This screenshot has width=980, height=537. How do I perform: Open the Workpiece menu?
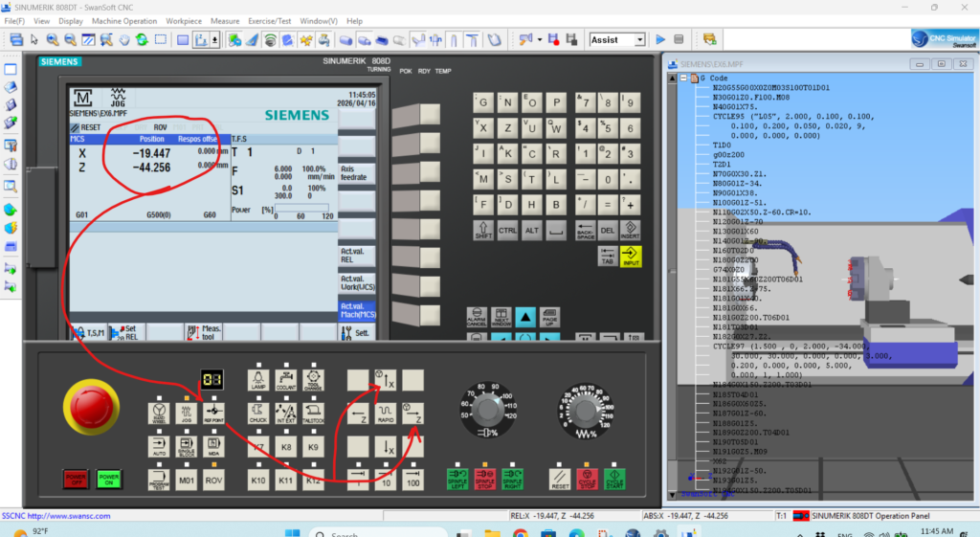point(184,20)
